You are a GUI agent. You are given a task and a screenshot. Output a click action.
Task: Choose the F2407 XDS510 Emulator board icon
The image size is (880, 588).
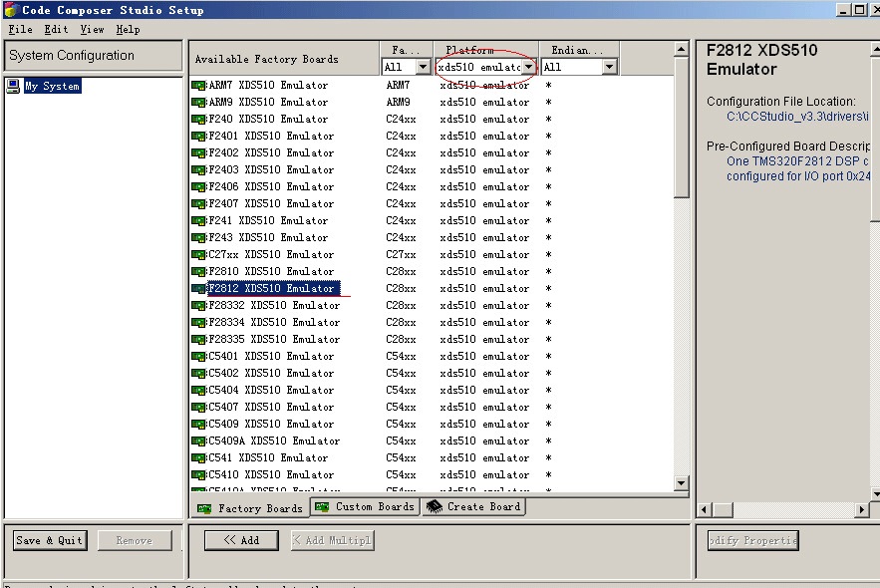point(198,203)
